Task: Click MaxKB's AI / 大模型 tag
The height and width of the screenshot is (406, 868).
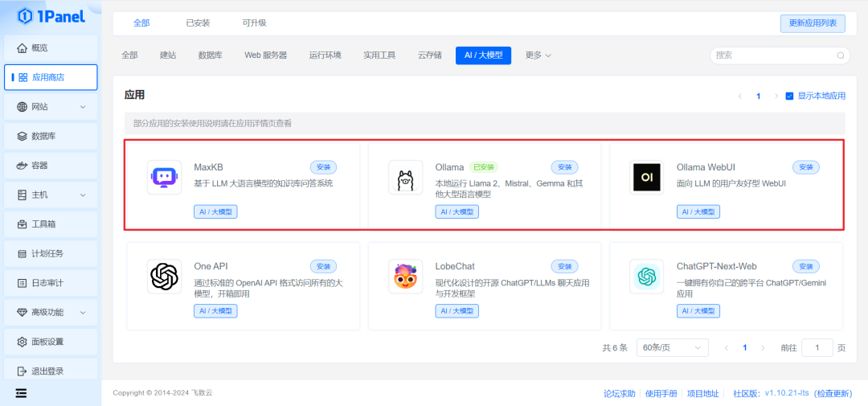Action: click(x=215, y=211)
